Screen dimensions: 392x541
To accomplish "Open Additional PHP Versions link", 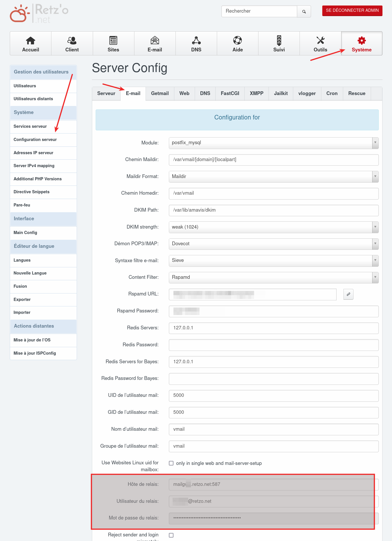I will point(43,179).
